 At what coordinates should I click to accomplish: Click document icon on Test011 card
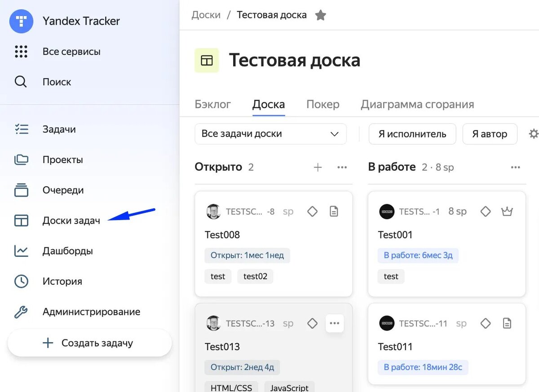(507, 323)
